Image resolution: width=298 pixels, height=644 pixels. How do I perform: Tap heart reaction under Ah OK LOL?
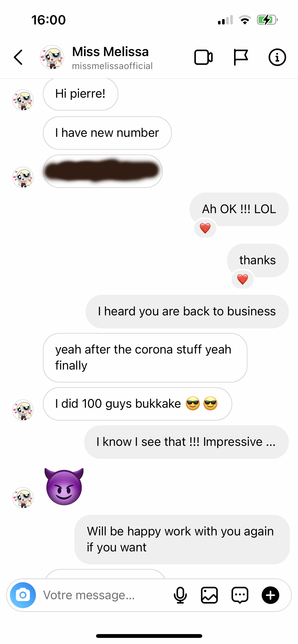click(205, 228)
